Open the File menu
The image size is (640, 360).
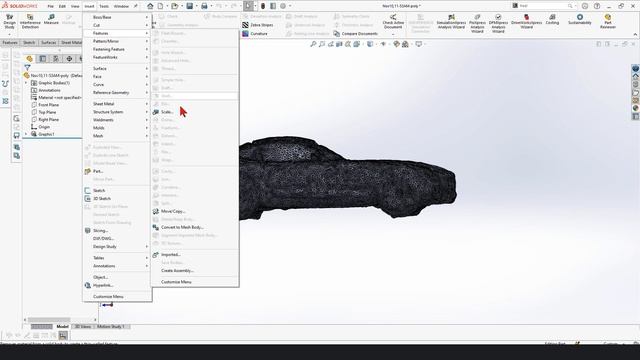point(51,6)
